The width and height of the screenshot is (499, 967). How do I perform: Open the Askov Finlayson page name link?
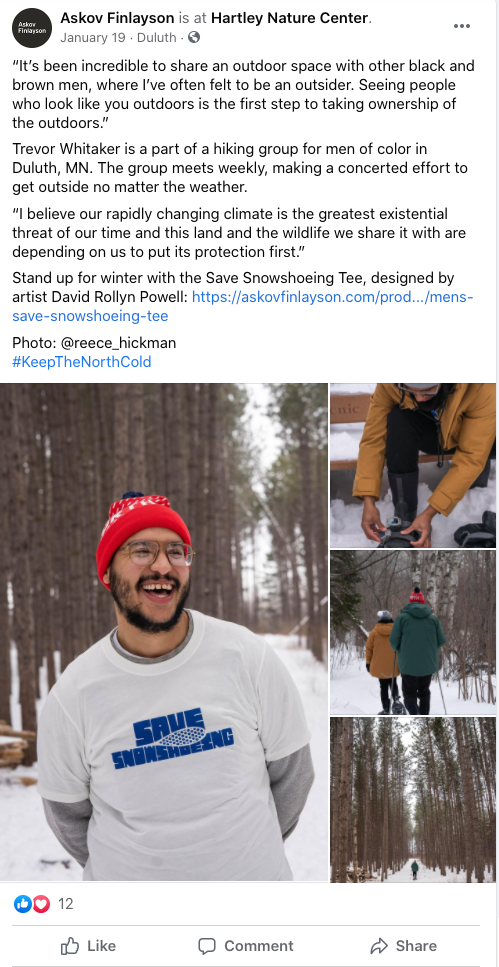pyautogui.click(x=117, y=18)
